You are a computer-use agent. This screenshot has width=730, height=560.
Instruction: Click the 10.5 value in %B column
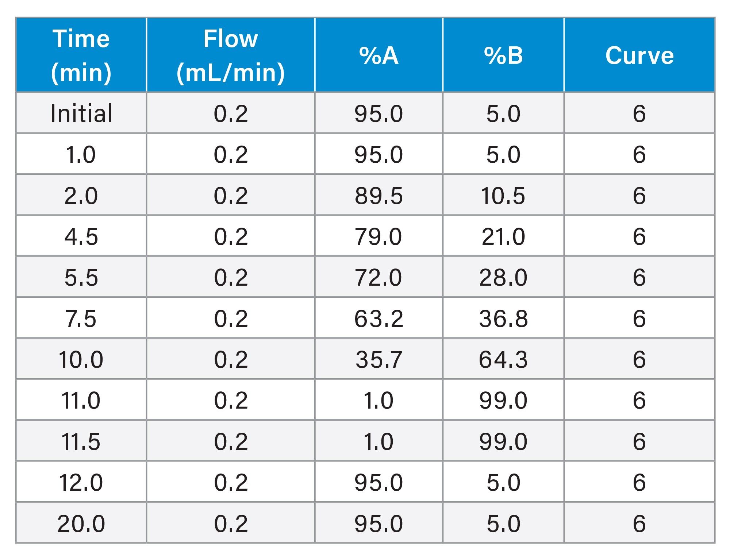tap(503, 195)
